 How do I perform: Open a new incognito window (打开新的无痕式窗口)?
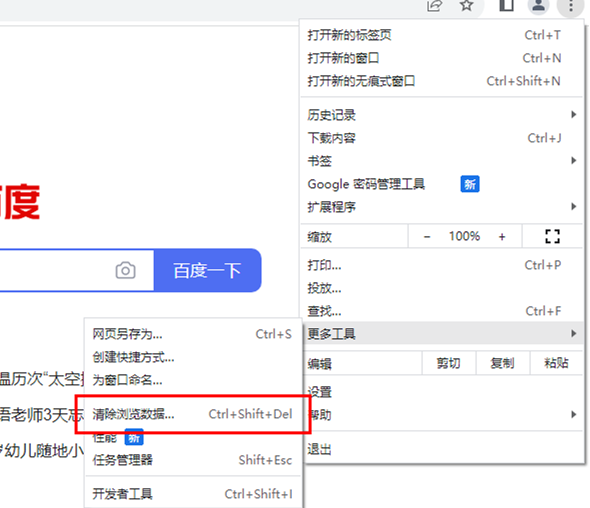tap(442, 81)
